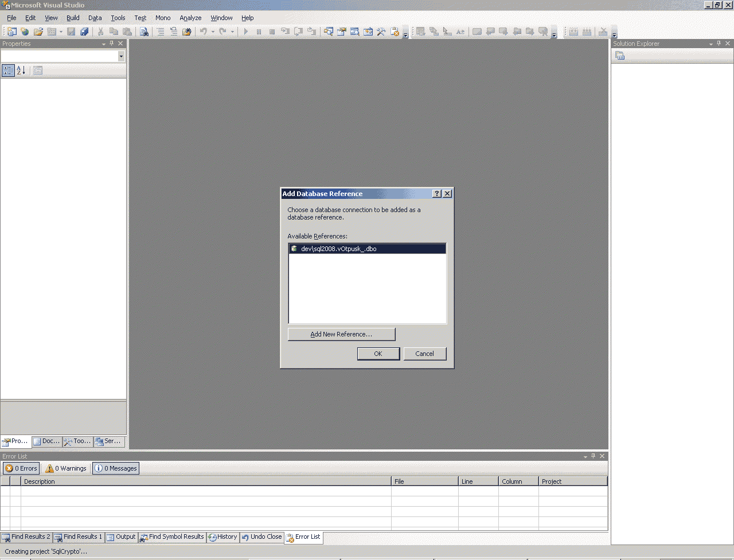Sort Error List by File column
Viewport: 734px width, 560px height.
click(x=425, y=481)
